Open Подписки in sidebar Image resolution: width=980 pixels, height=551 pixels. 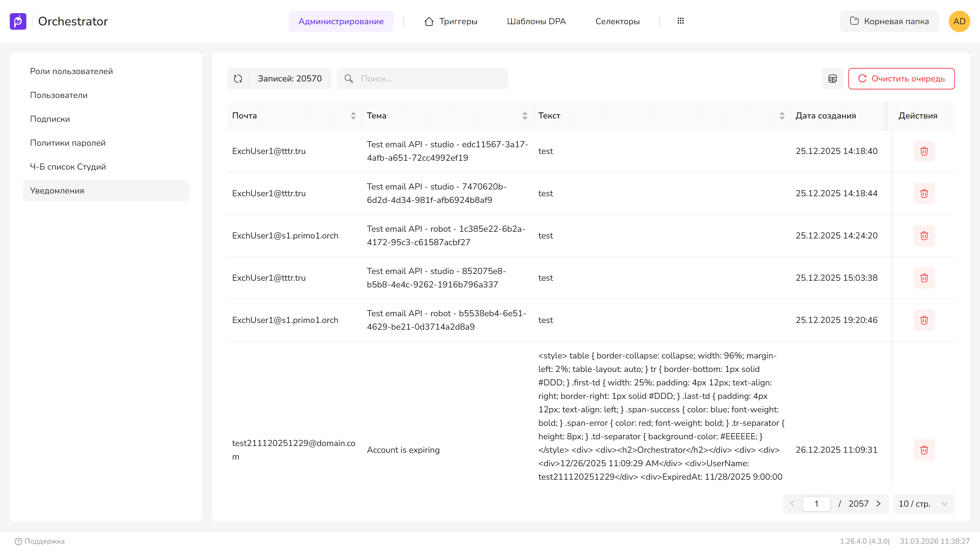click(x=106, y=119)
